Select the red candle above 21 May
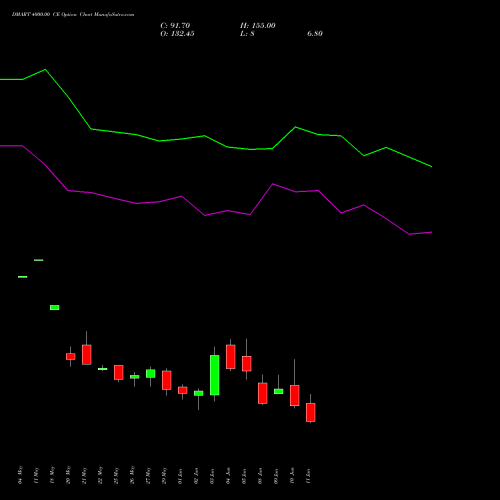The image size is (500, 500). point(87,355)
